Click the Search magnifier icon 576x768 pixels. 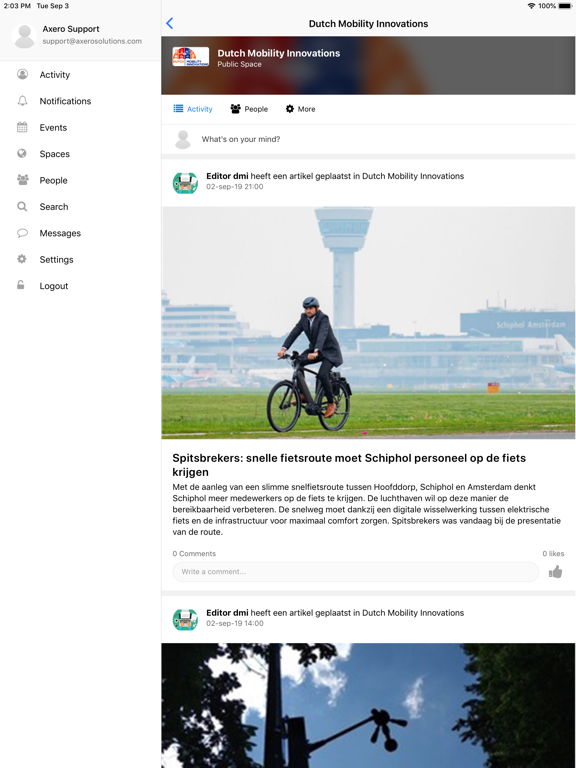coord(22,206)
